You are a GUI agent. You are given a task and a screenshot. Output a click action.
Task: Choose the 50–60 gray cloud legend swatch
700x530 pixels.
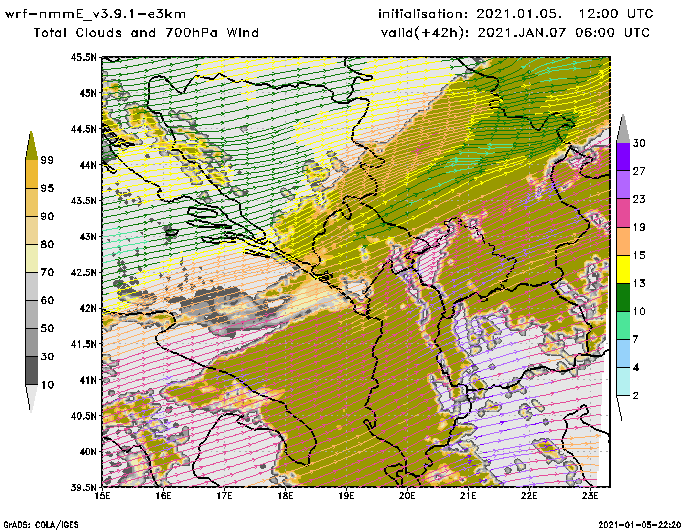click(31, 315)
